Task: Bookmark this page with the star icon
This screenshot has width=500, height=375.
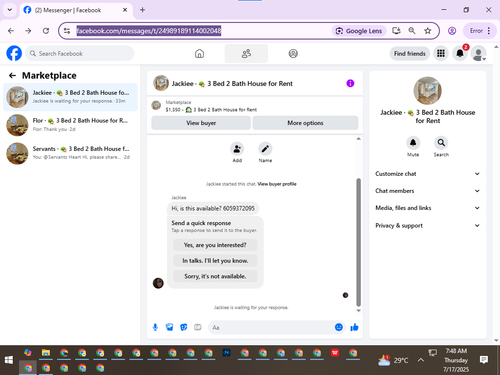Action: (428, 31)
